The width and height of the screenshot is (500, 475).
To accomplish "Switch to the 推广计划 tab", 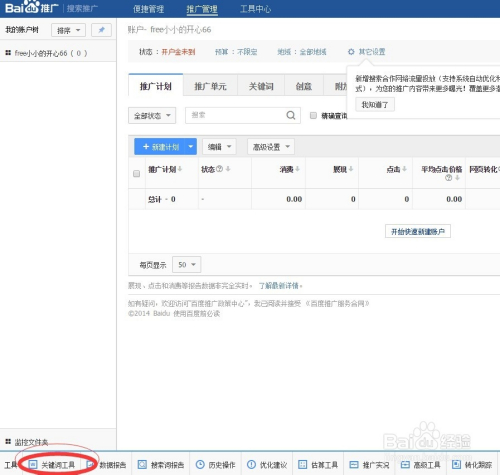I will (x=156, y=86).
